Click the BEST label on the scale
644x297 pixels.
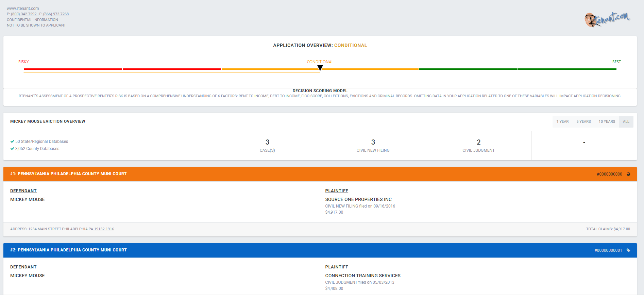pos(616,62)
